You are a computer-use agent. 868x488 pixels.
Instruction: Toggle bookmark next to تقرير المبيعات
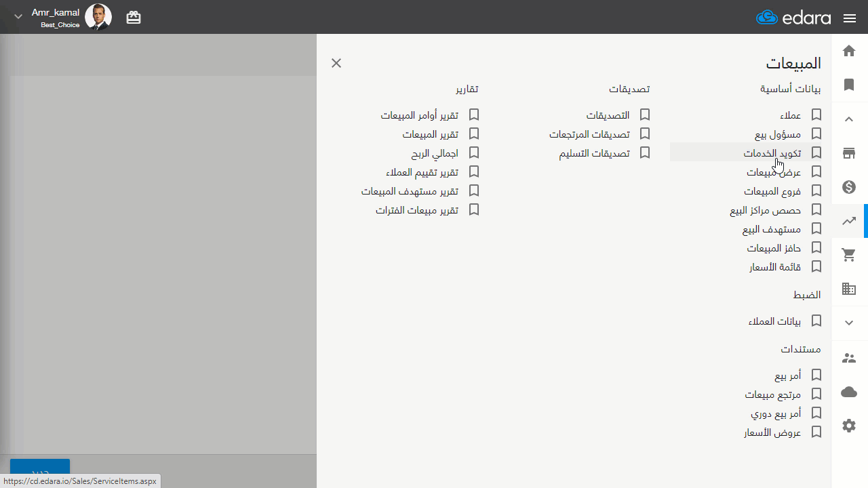(x=474, y=134)
